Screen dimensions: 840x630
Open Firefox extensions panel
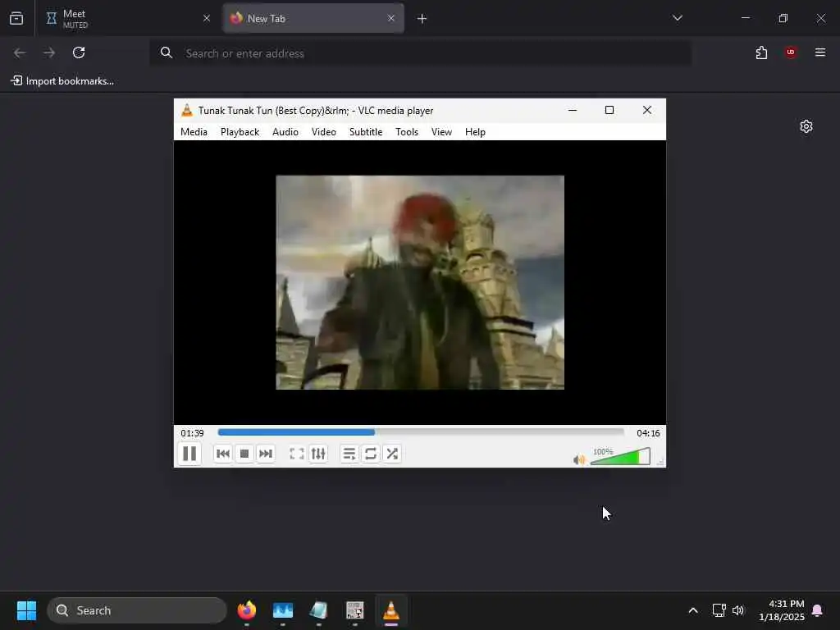[x=762, y=52]
